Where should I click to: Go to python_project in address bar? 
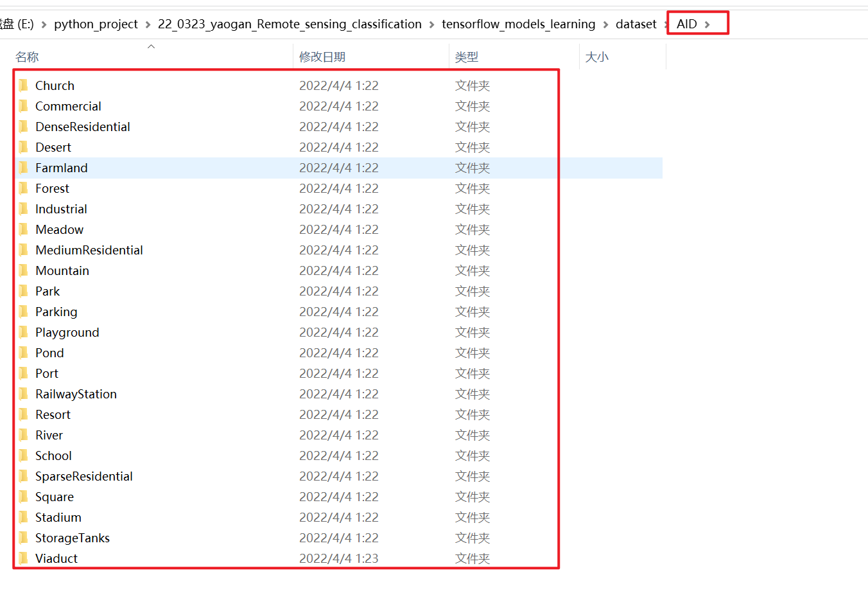(96, 24)
